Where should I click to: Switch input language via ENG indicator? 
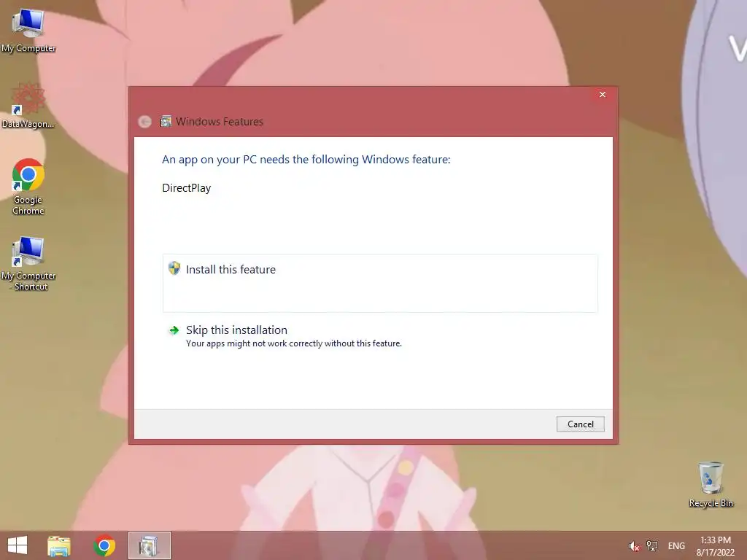click(x=676, y=546)
